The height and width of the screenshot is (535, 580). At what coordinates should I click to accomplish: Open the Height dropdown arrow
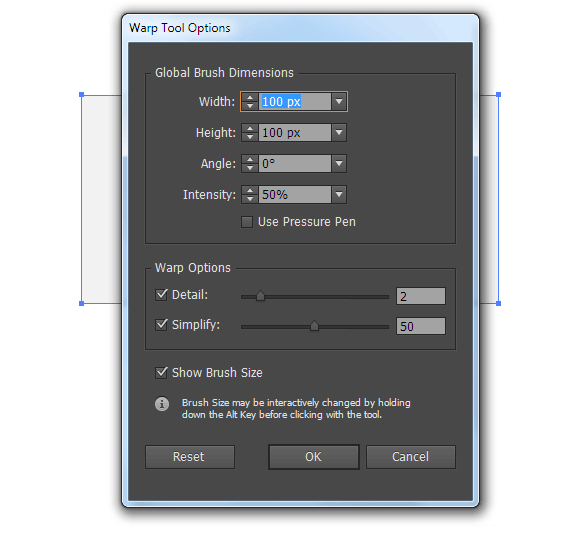[339, 132]
